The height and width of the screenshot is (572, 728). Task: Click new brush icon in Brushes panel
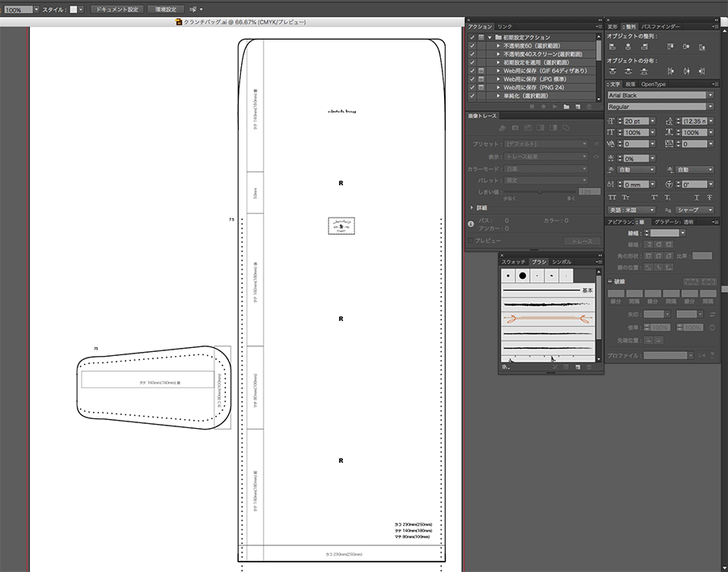(x=578, y=367)
